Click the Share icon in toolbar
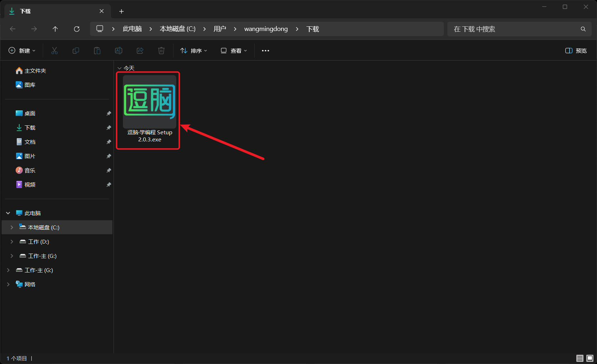597x364 pixels. 140,51
